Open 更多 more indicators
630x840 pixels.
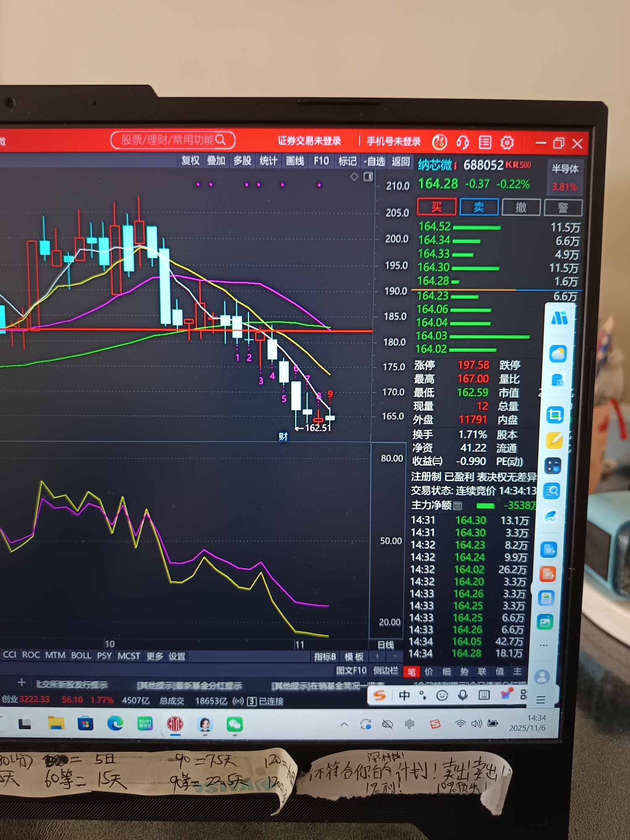pyautogui.click(x=155, y=656)
